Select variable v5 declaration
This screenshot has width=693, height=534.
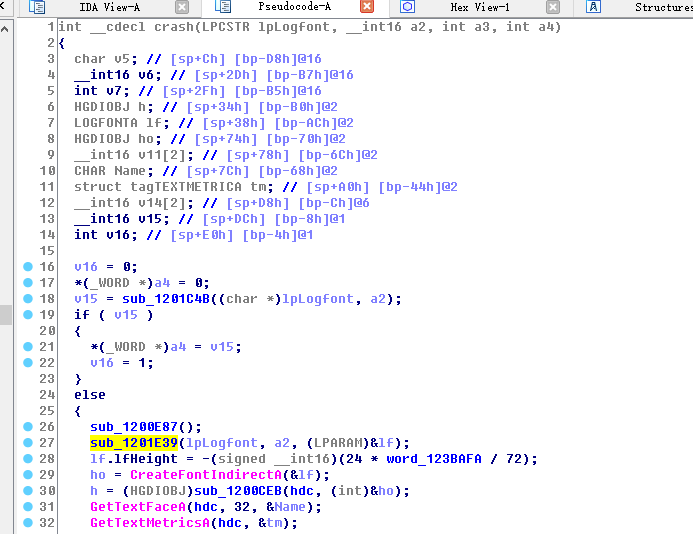pos(106,59)
